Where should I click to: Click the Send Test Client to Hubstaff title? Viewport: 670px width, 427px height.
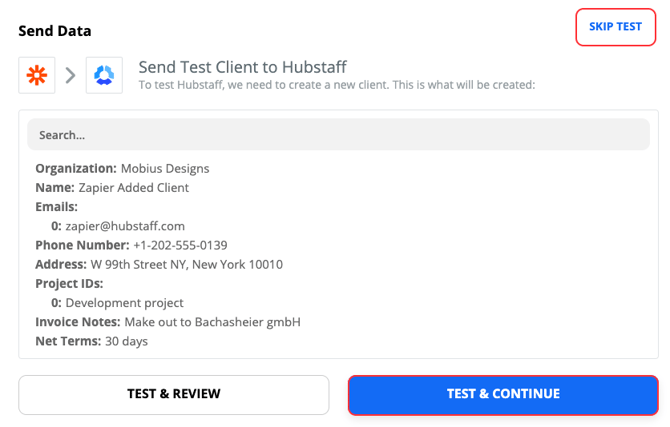(x=242, y=67)
